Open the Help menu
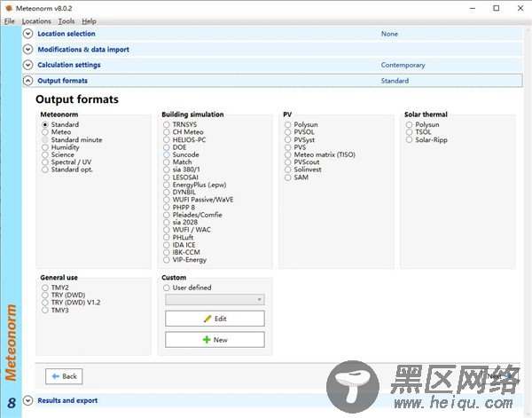 pyautogui.click(x=89, y=21)
